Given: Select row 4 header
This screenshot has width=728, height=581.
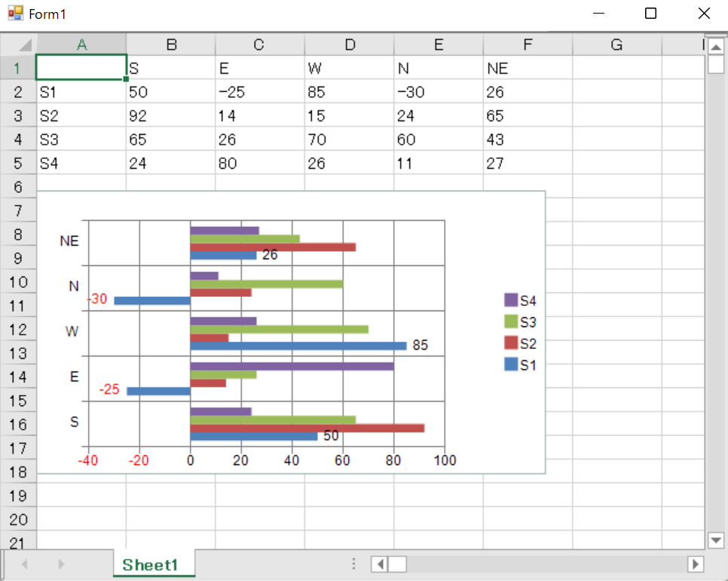Looking at the screenshot, I should click(x=18, y=139).
